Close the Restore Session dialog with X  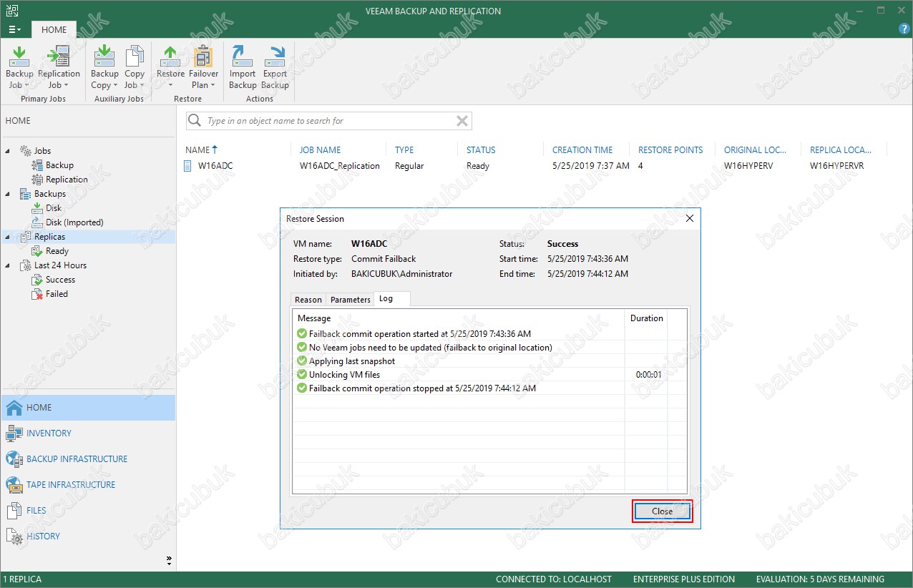click(x=690, y=218)
